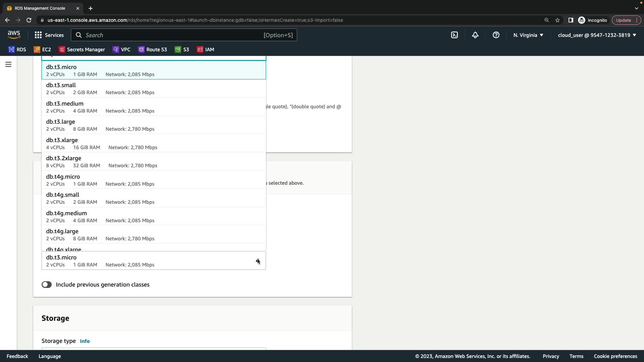The width and height of the screenshot is (644, 362).
Task: Enable Include previous generation classes toggle
Action: click(x=47, y=285)
